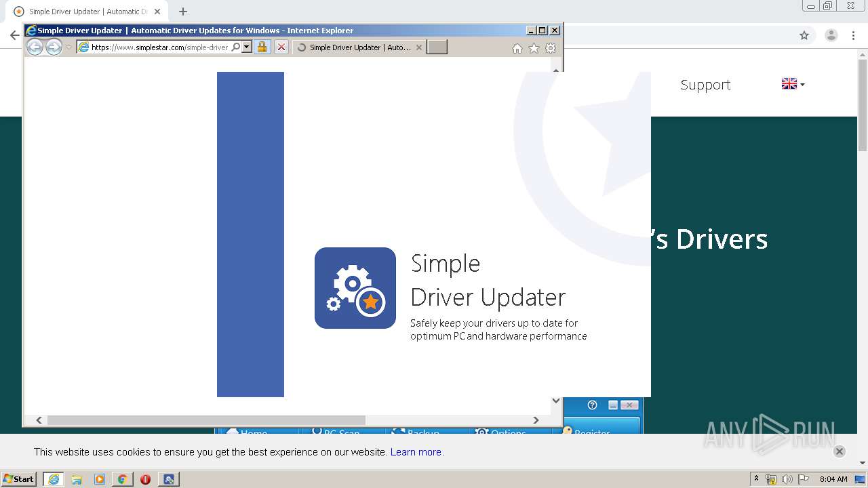Image resolution: width=868 pixels, height=488 pixels.
Task: Click the Chrome page vertical scrollbar
Action: pyautogui.click(x=863, y=104)
